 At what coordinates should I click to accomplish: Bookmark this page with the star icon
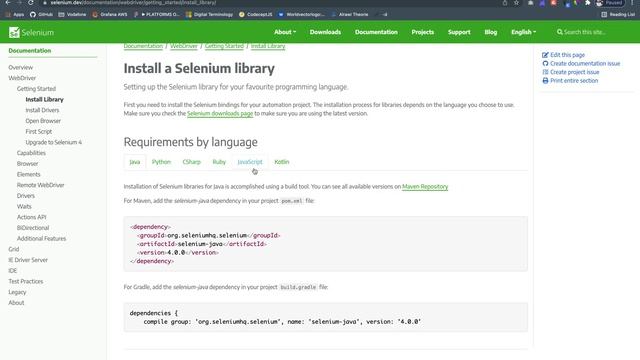(x=516, y=2)
